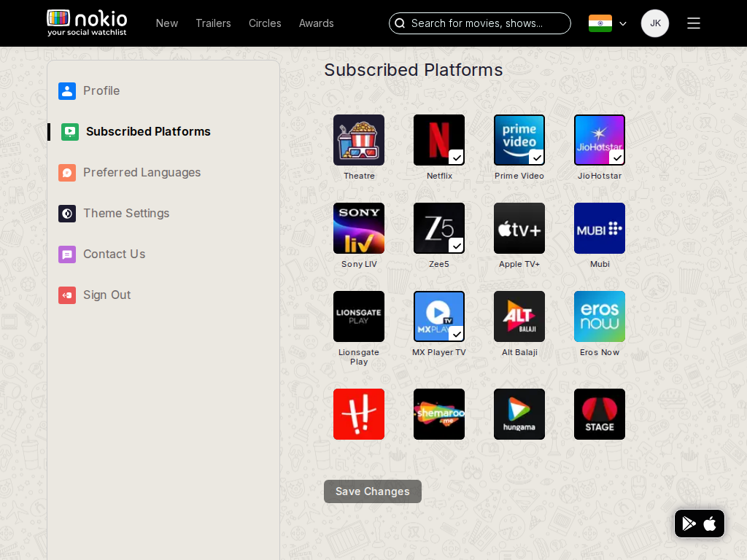This screenshot has width=747, height=560.
Task: Unselect the Prime Video platform
Action: click(x=519, y=140)
